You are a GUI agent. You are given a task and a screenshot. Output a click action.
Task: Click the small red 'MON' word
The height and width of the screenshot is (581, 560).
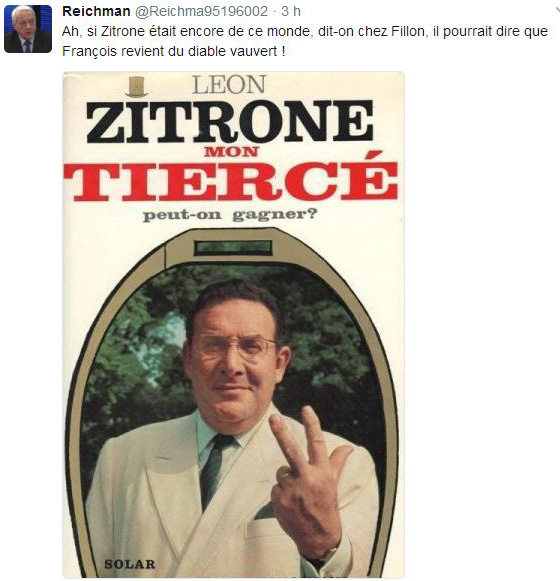(231, 152)
